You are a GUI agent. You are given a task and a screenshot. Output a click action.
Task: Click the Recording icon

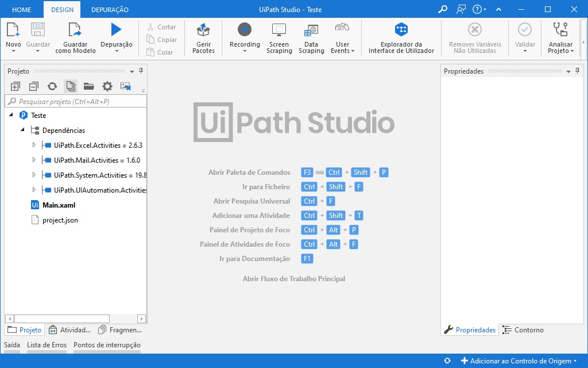tap(245, 30)
